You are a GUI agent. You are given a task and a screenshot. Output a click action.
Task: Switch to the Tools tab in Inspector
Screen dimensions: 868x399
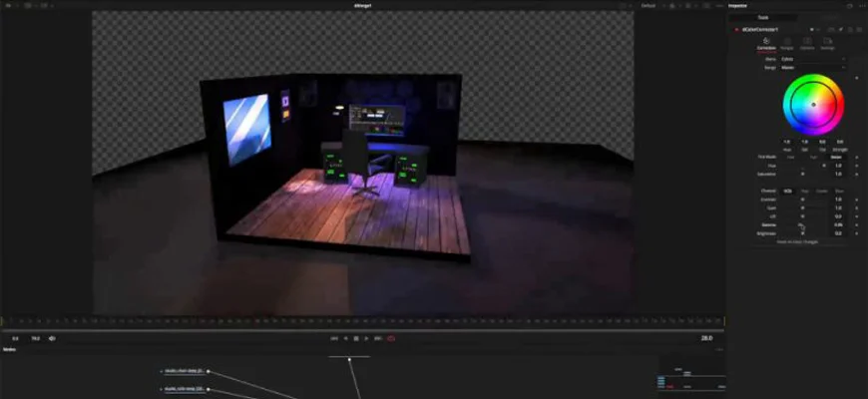point(763,18)
